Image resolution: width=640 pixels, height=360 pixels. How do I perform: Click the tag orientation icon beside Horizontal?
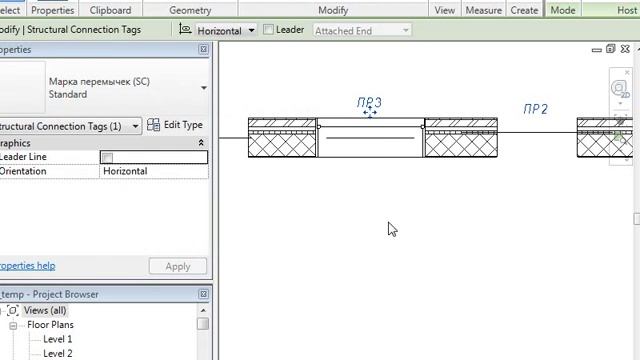point(185,29)
